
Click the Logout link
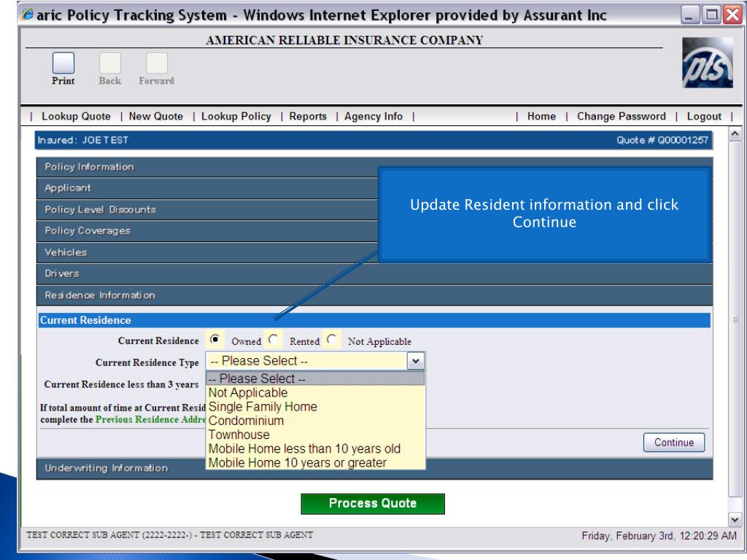point(704,117)
